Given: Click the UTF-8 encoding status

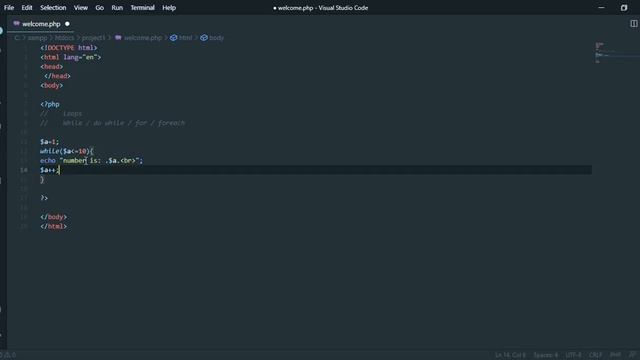Looking at the screenshot, I should [573, 355].
